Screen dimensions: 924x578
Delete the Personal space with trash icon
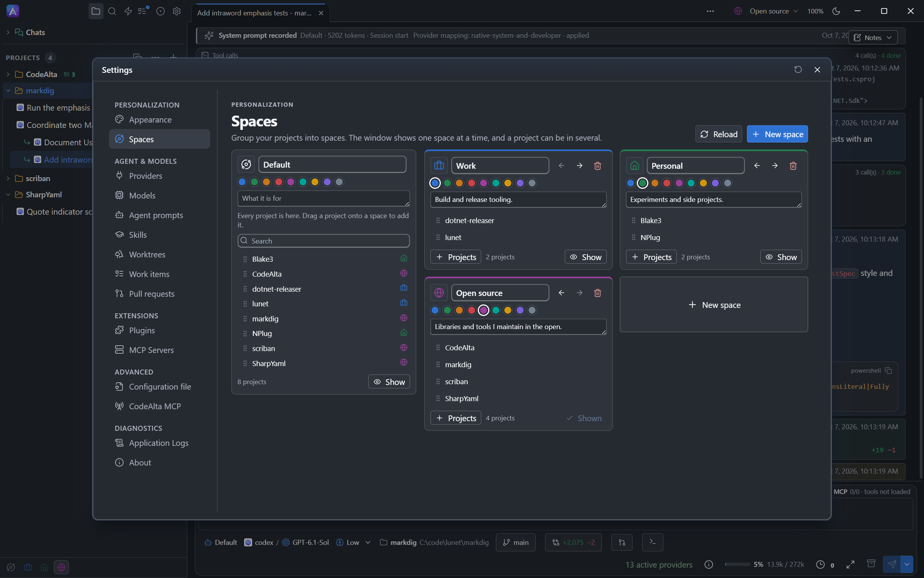793,166
